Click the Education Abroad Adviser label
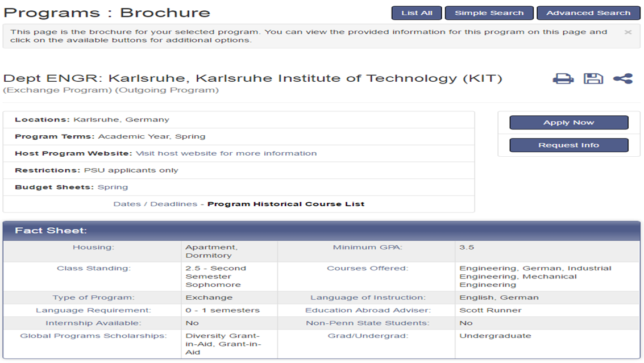Screen dimensions: 644x363 [x=368, y=310]
